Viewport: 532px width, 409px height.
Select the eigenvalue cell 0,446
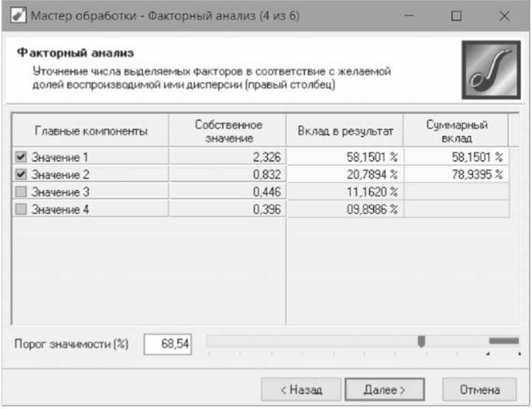[x=228, y=192]
